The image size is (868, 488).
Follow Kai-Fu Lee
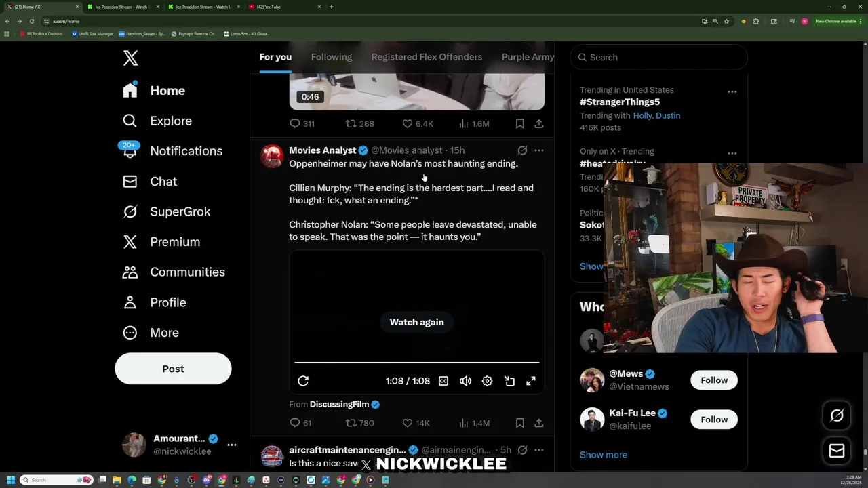point(714,420)
